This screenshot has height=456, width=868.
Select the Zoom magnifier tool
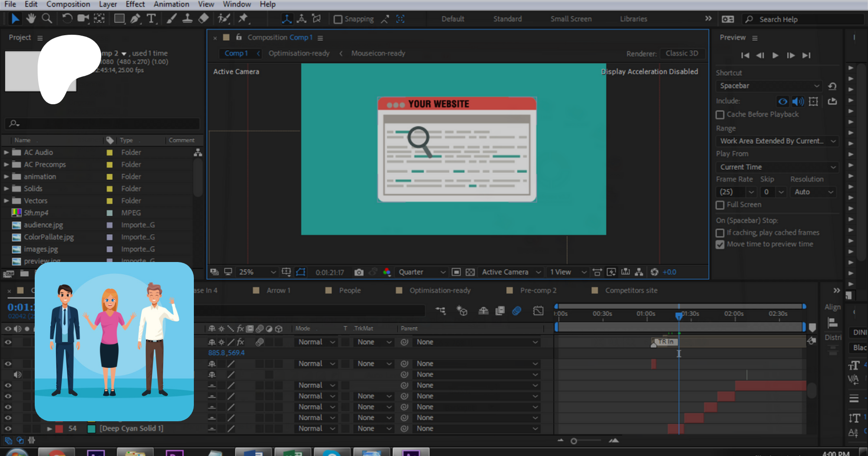(x=47, y=18)
